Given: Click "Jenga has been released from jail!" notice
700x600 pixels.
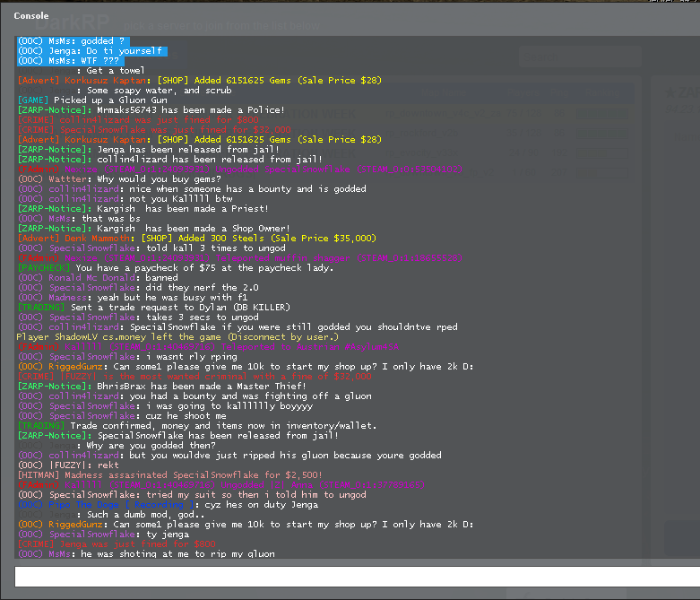Looking at the screenshot, I should click(149, 149).
